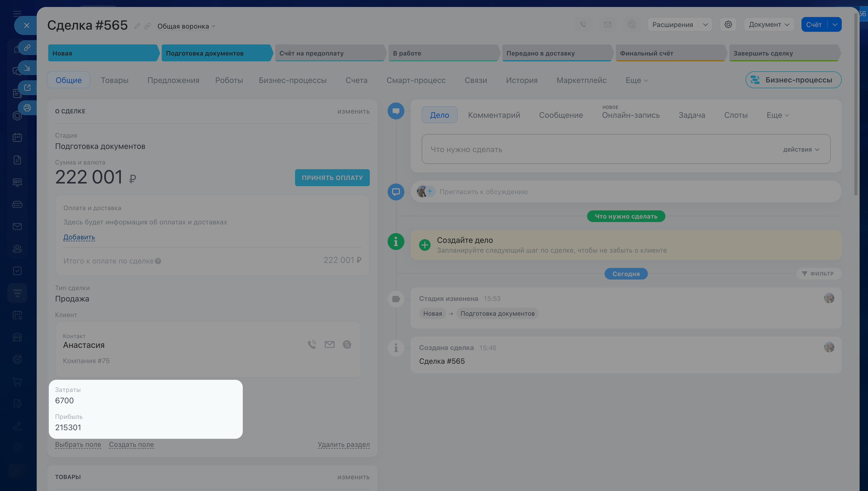Open the действия dropdown in activity field

[801, 149]
